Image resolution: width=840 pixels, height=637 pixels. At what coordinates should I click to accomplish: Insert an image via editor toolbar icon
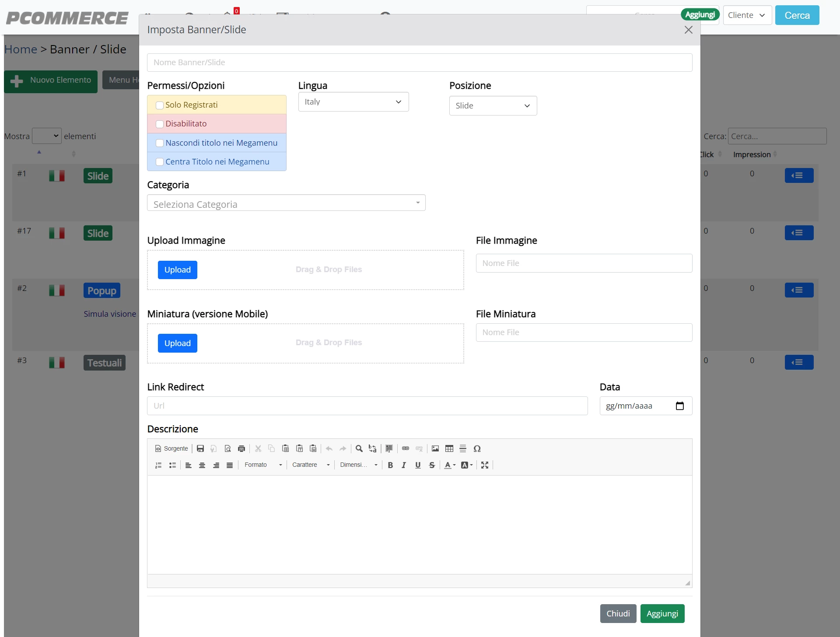[x=435, y=448]
